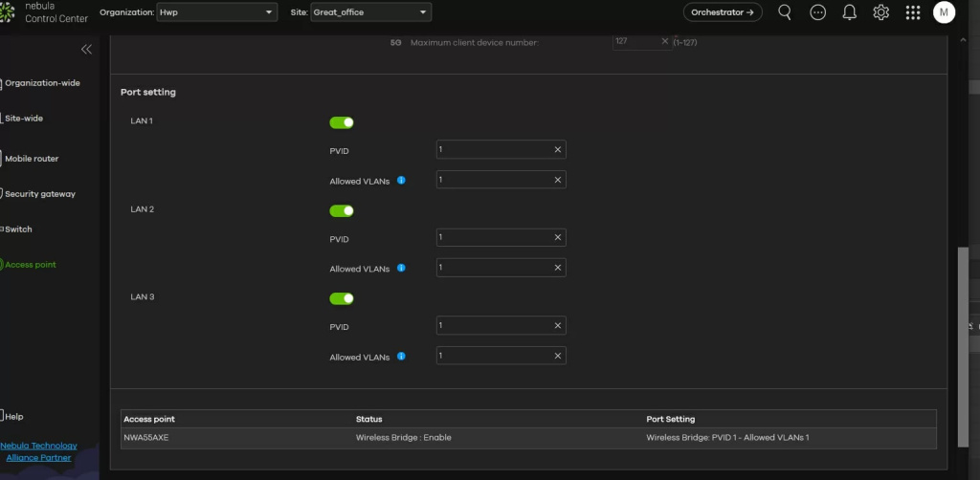This screenshot has height=480, width=980.
Task: Disable the LAN 2 port switch
Action: pyautogui.click(x=342, y=210)
